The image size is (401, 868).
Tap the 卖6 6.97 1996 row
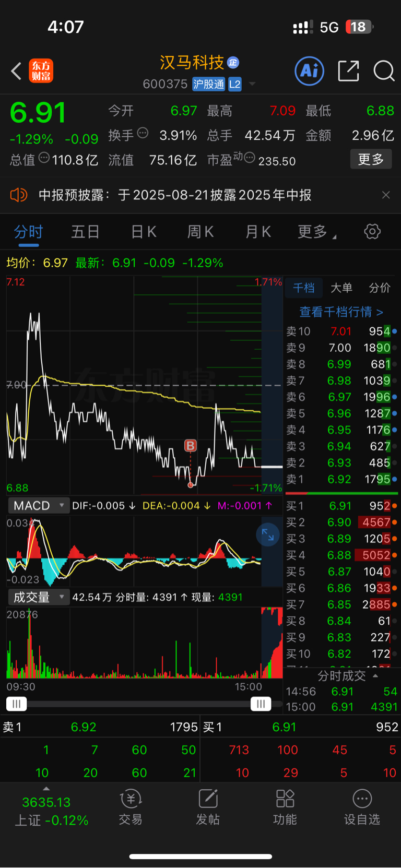coord(341,397)
